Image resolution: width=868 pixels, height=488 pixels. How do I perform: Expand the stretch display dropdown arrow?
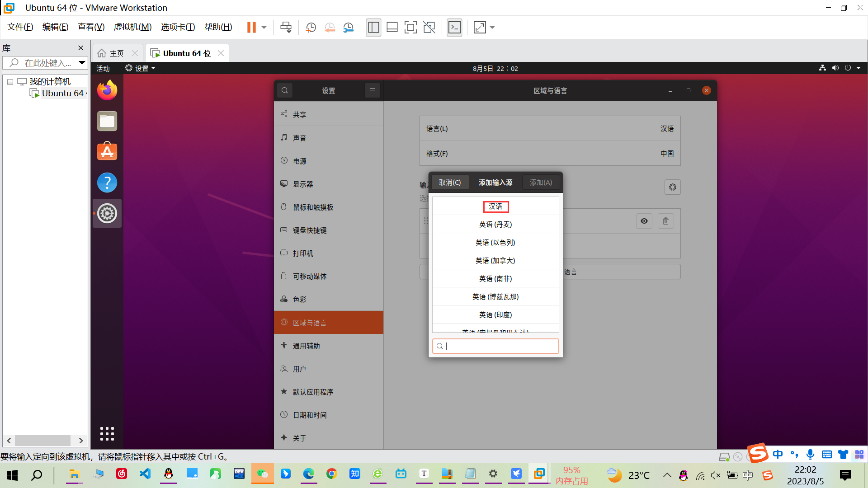click(x=492, y=28)
